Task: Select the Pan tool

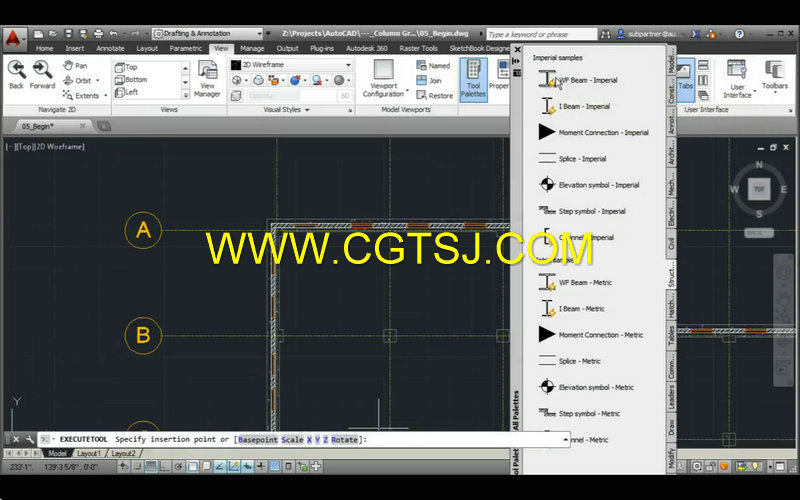Action: [x=76, y=65]
